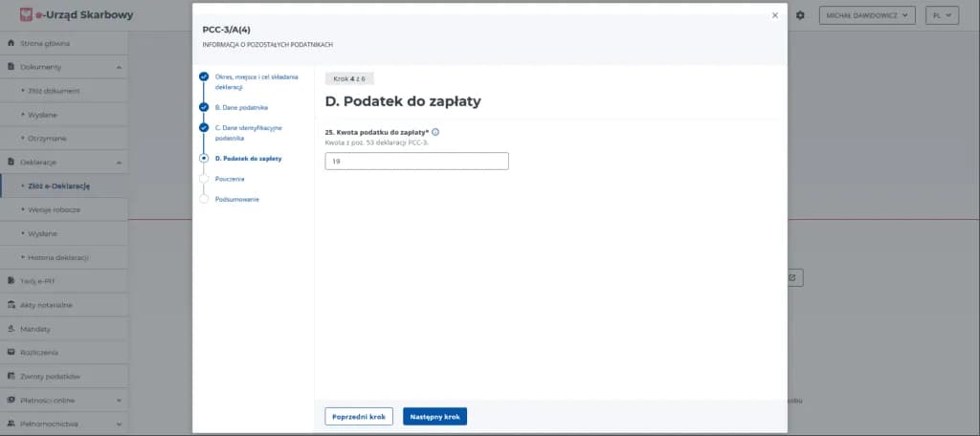Click the Akty notarialne sidebar icon

tap(11, 305)
